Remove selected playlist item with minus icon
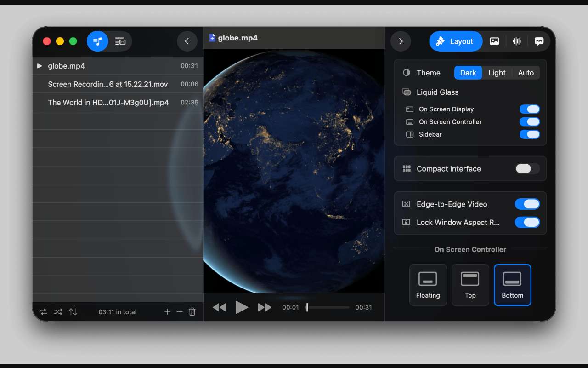Image resolution: width=588 pixels, height=368 pixels. click(180, 312)
